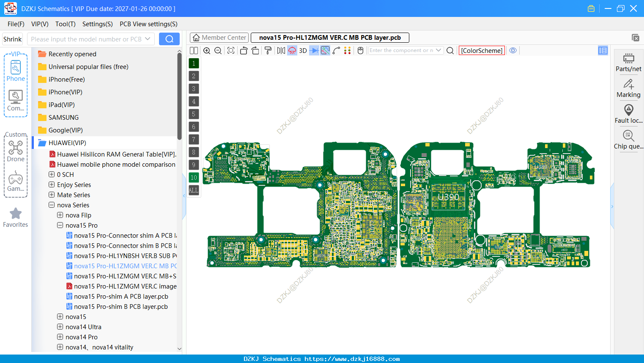The image size is (644, 363).
Task: Expand the Mate Series node
Action: click(x=52, y=195)
